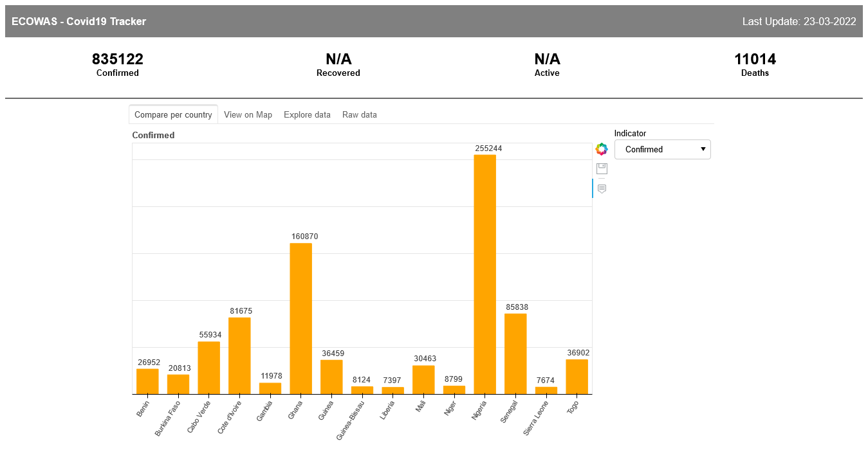Click the Cabo Verde bar at 55934
868x457 pixels.
209,368
